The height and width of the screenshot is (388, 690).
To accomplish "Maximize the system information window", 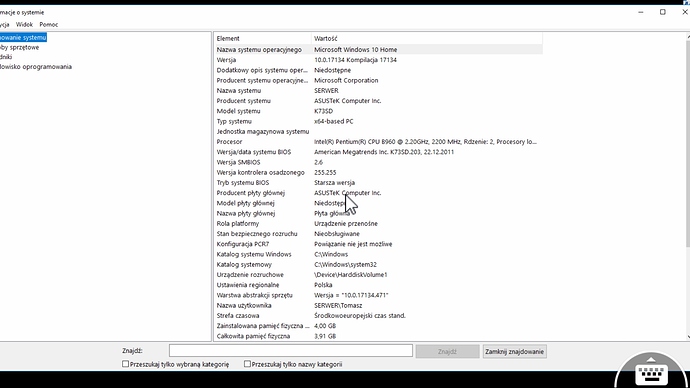I will pyautogui.click(x=663, y=12).
